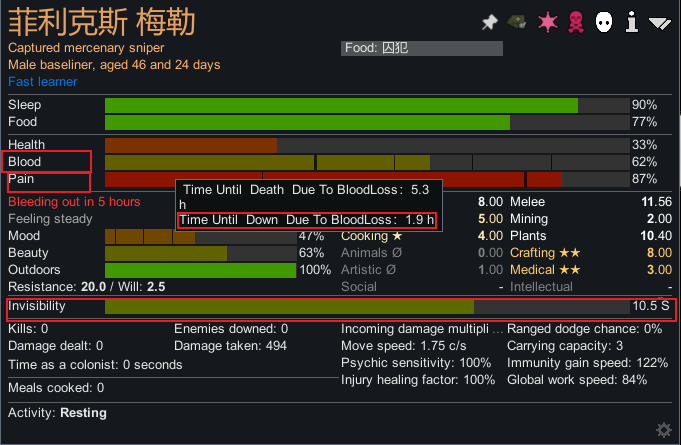Click the pink skull and crossbones icon
Viewport: 681px width, 445px height.
[576, 22]
